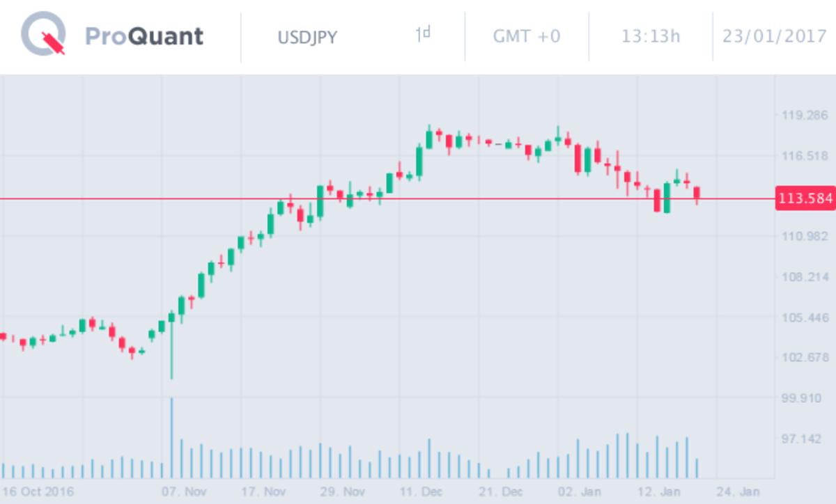Click the 24. Jan date axis label
This screenshot has height=504, width=836.
coord(737,491)
